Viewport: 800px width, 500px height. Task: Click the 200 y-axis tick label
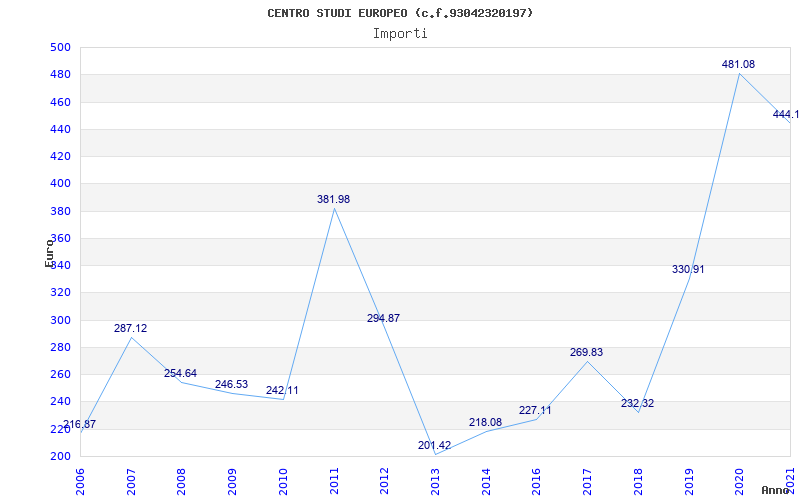(60, 456)
